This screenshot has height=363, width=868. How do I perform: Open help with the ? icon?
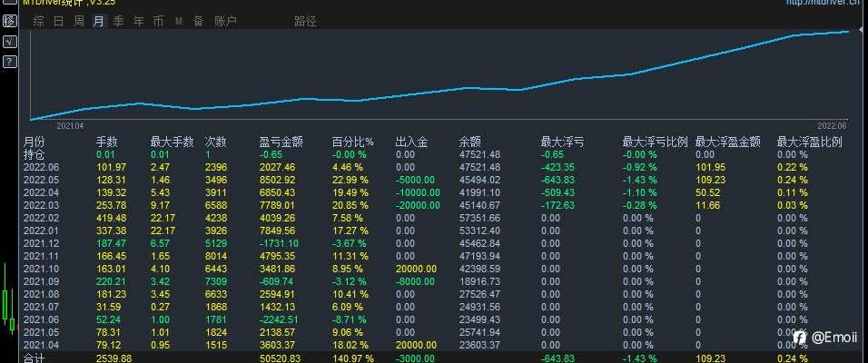tap(9, 62)
